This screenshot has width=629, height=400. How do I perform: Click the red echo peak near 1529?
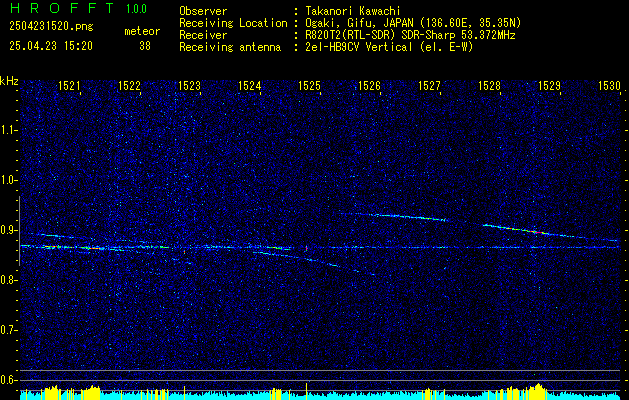coord(537,232)
